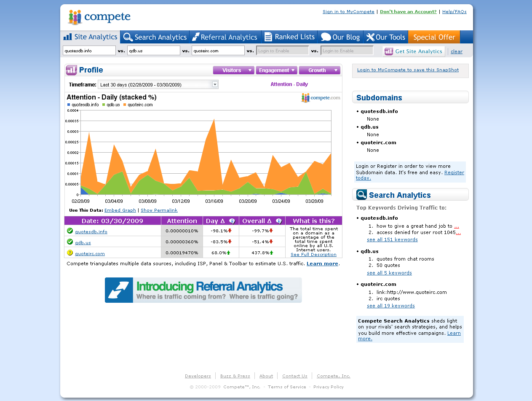Click the yellow question mark beside quoteirc.com
532x401 pixels.
(x=70, y=253)
